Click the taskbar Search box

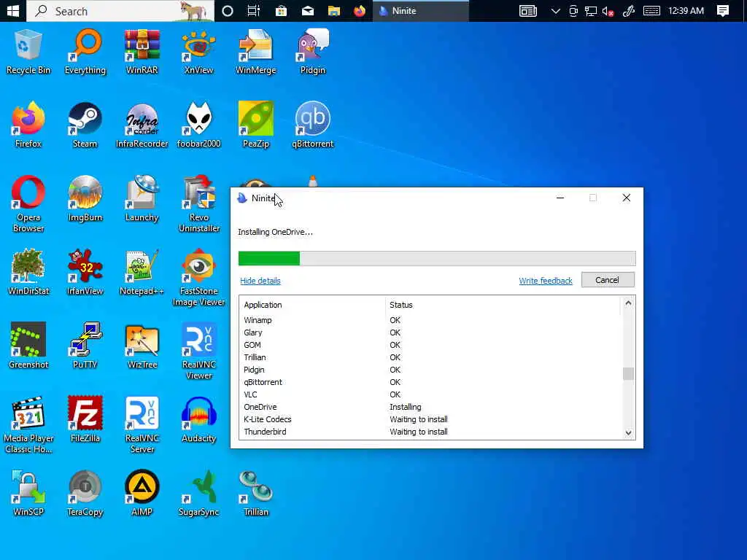pyautogui.click(x=120, y=10)
